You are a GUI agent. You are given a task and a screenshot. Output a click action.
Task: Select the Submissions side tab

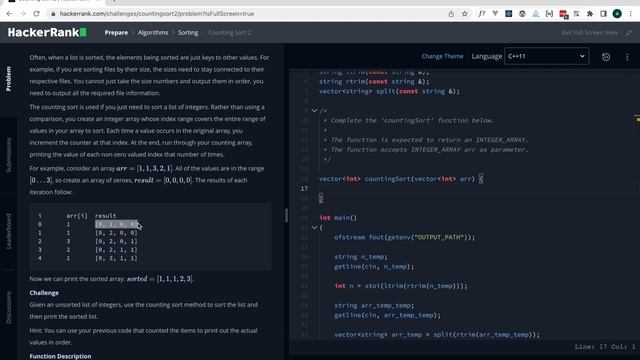pos(9,155)
